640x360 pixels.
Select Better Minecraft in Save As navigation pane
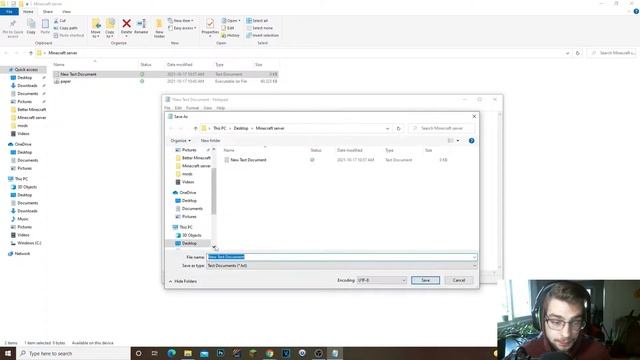pyautogui.click(x=196, y=158)
